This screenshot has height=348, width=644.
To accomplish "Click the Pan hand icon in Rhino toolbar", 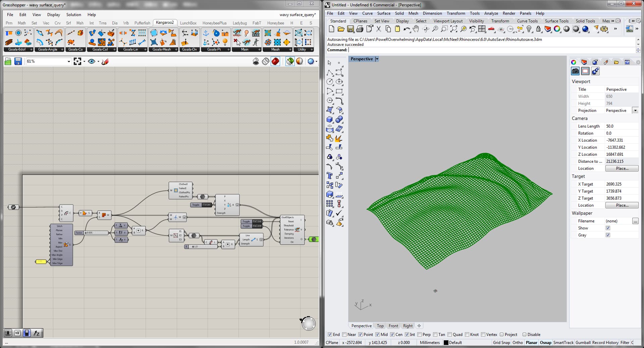I will point(416,29).
